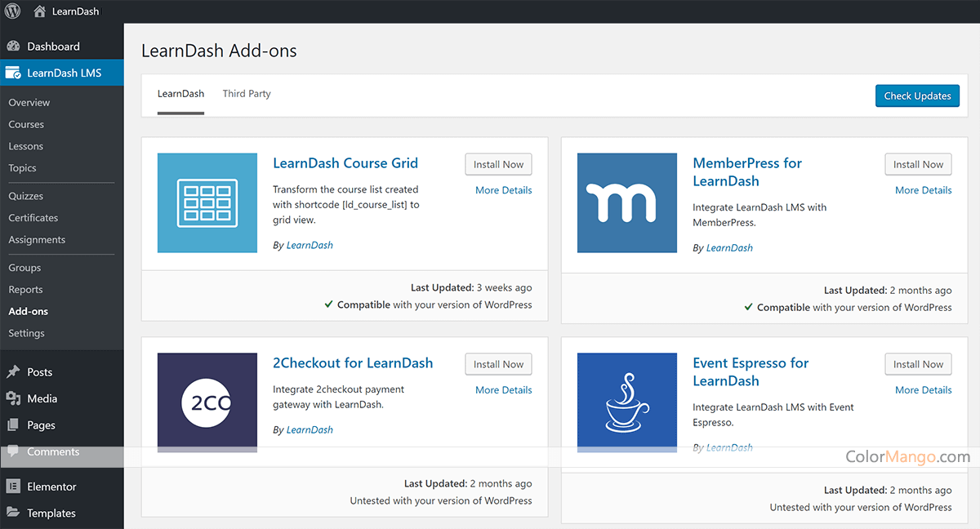The height and width of the screenshot is (529, 980).
Task: Open Templates menu label in the sidebar
Action: click(x=51, y=513)
